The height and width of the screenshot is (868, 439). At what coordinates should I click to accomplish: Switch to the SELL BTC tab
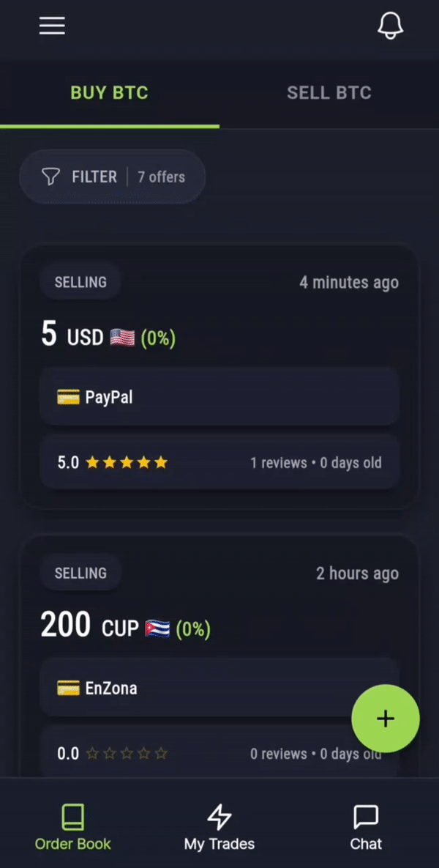pos(329,93)
